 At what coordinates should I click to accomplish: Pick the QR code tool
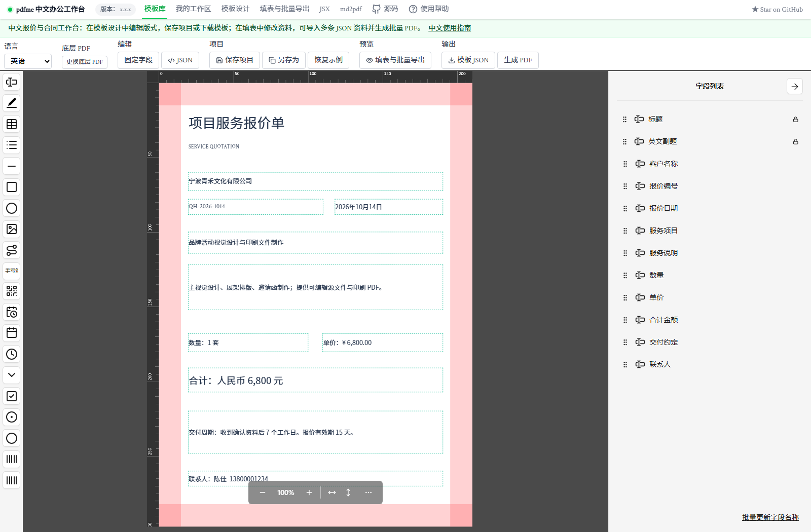click(12, 291)
